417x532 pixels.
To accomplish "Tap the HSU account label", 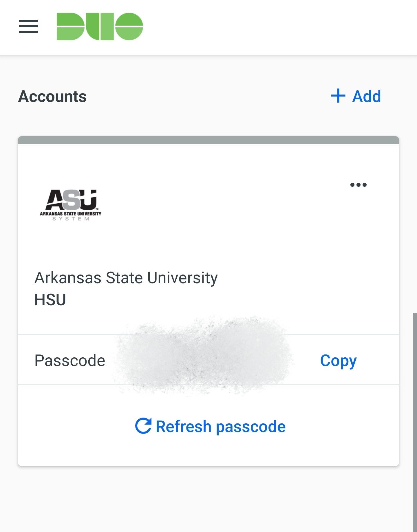I will point(50,300).
